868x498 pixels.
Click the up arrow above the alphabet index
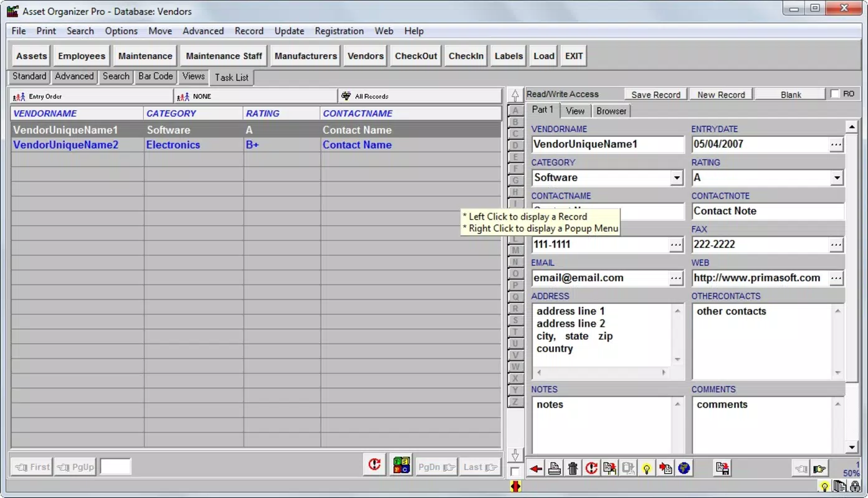point(515,95)
